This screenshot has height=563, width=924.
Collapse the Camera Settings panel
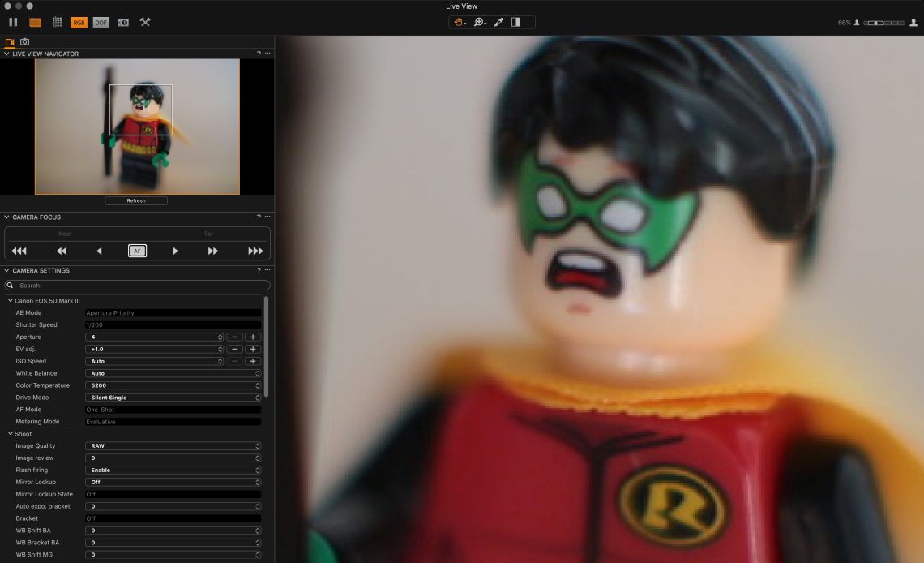pyautogui.click(x=6, y=271)
